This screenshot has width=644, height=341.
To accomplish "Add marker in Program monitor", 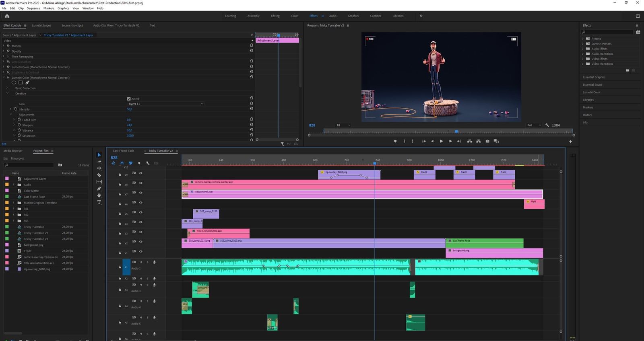I will coord(395,141).
